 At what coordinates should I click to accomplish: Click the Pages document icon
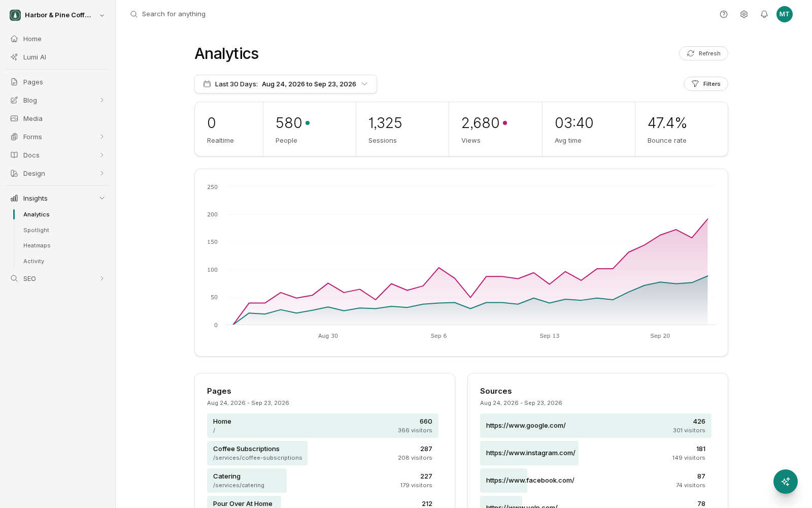coord(14,82)
